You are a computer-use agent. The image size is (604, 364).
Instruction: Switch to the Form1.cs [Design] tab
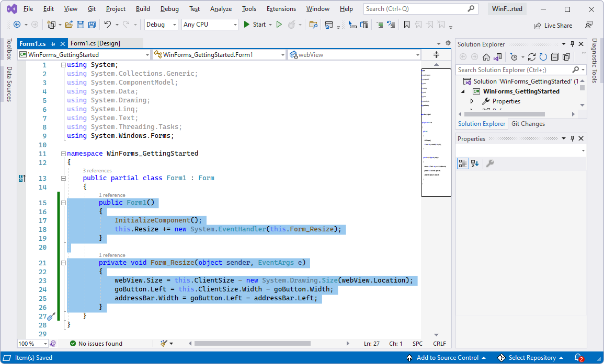pos(96,43)
